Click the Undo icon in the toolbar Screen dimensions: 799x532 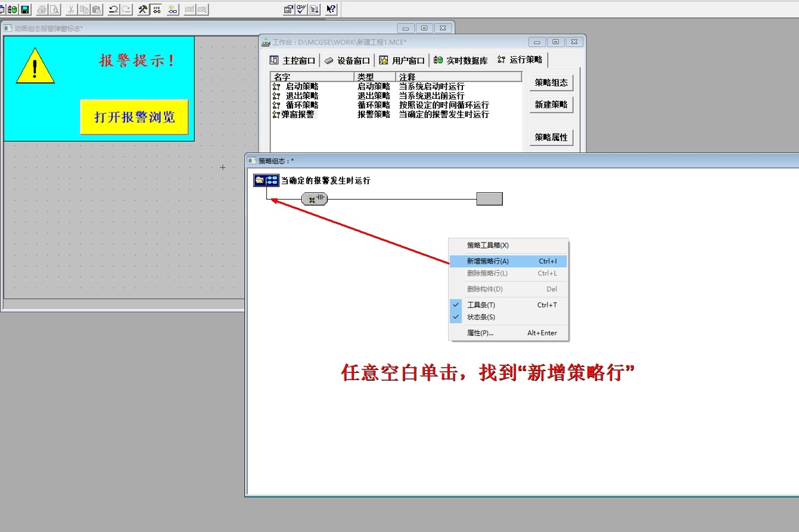(x=114, y=9)
